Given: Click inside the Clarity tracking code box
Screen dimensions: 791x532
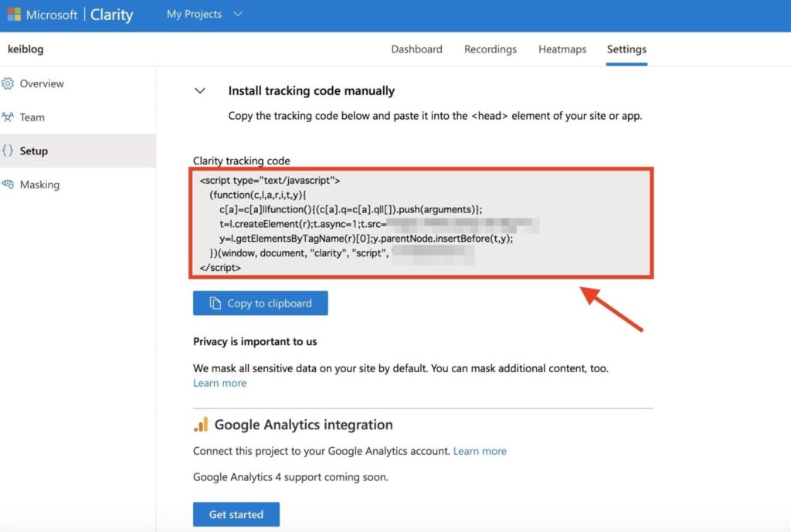Looking at the screenshot, I should tap(421, 223).
